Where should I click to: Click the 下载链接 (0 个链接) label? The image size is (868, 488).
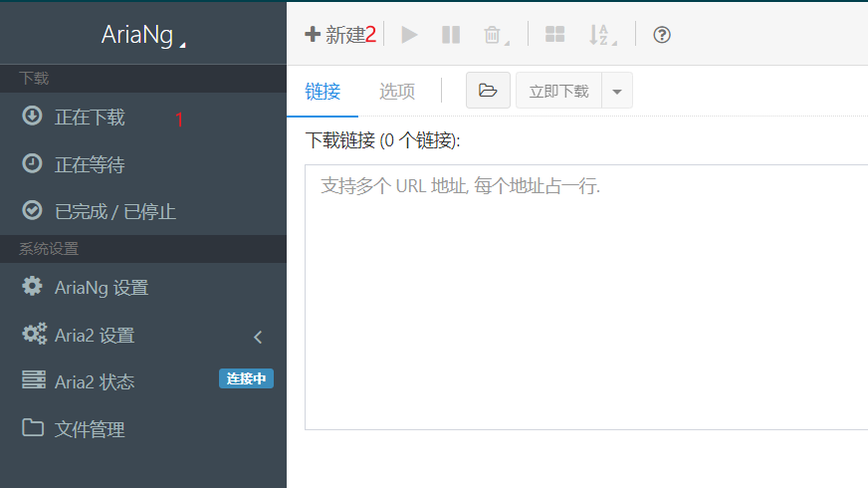tap(382, 140)
